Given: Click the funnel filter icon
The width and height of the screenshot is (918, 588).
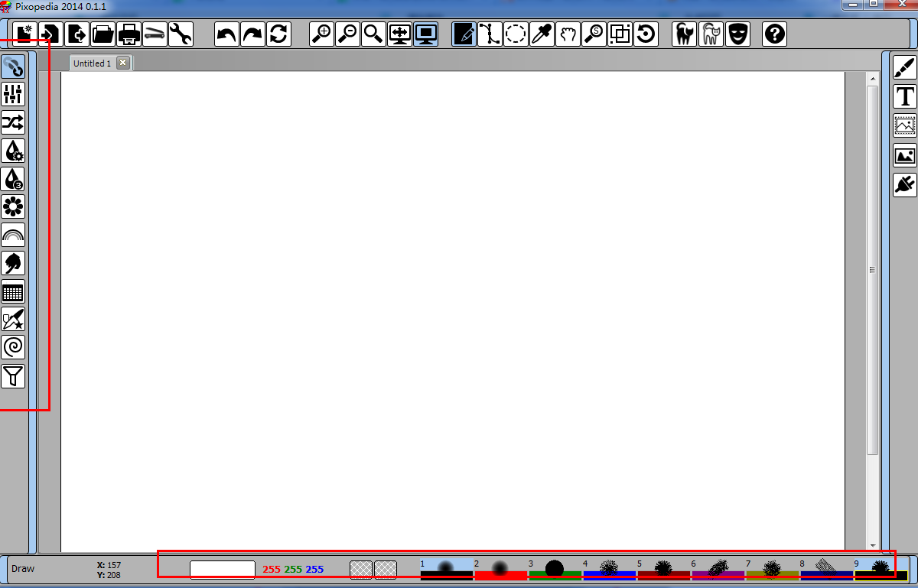Looking at the screenshot, I should point(13,375).
